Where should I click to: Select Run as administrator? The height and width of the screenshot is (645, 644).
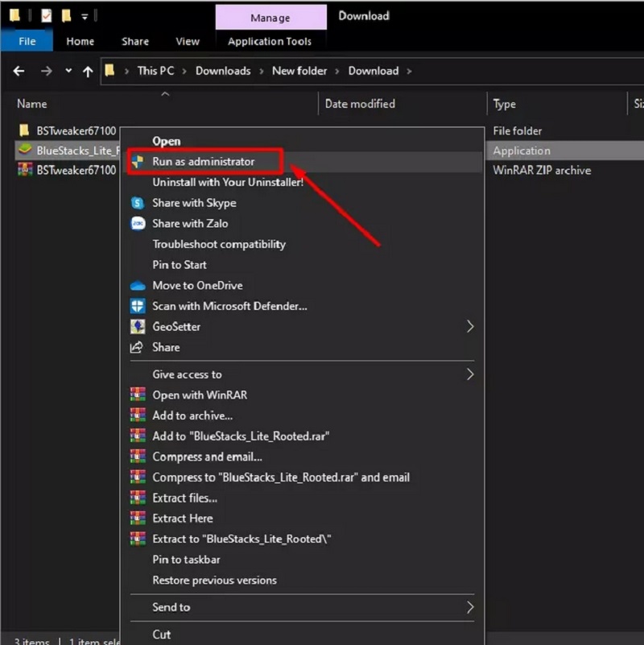click(204, 162)
